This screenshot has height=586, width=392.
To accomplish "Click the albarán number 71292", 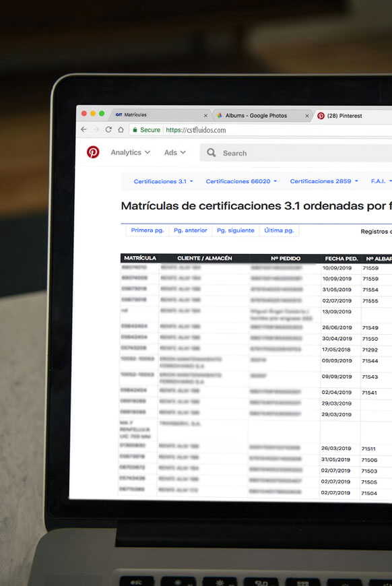I will (x=370, y=350).
